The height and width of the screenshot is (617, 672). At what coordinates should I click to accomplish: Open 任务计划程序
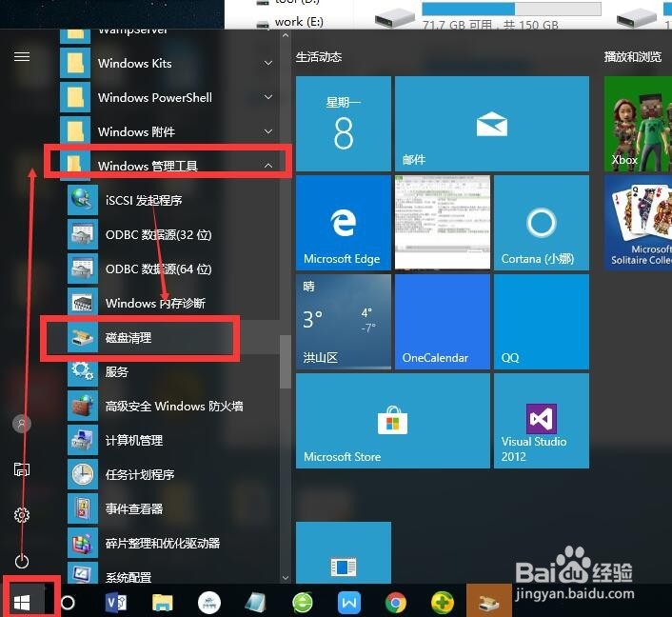click(171, 474)
